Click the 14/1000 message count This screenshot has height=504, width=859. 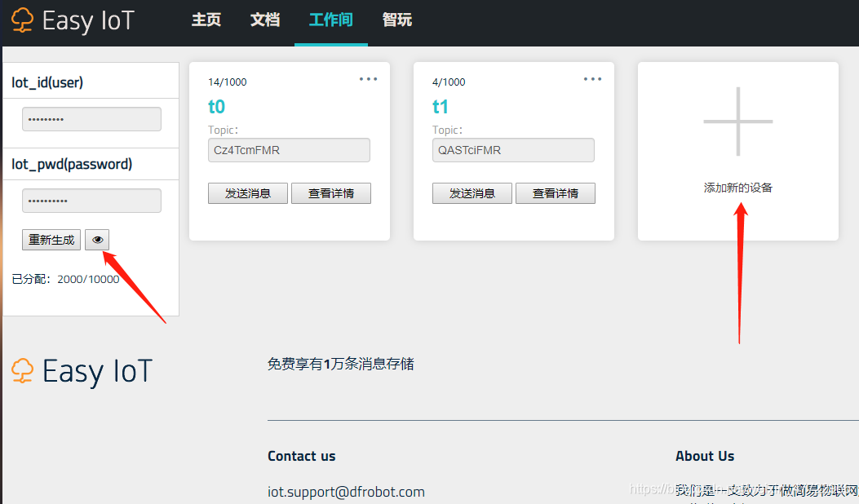(x=228, y=82)
